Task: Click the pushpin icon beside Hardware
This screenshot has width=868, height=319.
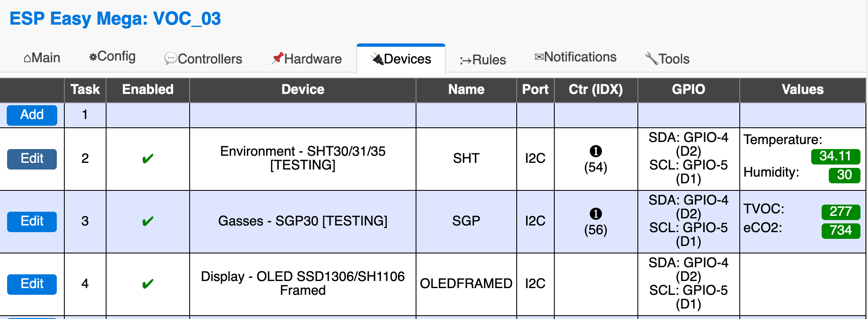Action: [x=277, y=58]
